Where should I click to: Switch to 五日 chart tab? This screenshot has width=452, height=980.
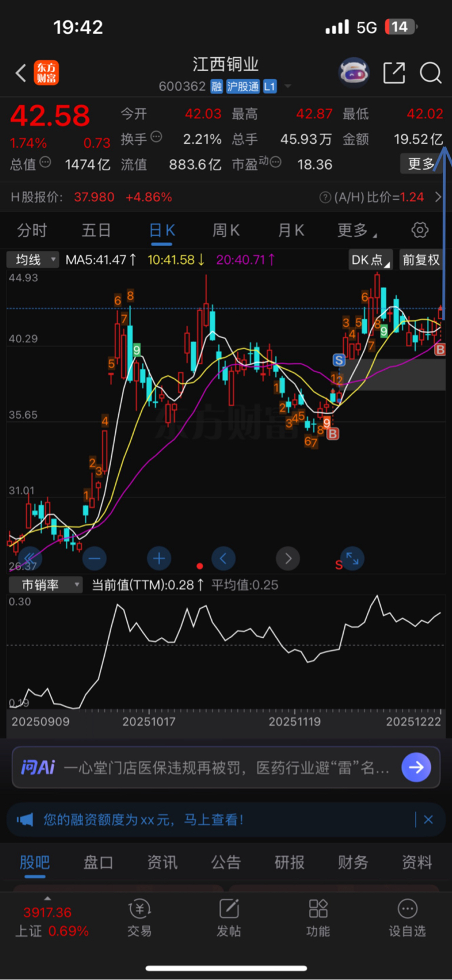click(97, 230)
